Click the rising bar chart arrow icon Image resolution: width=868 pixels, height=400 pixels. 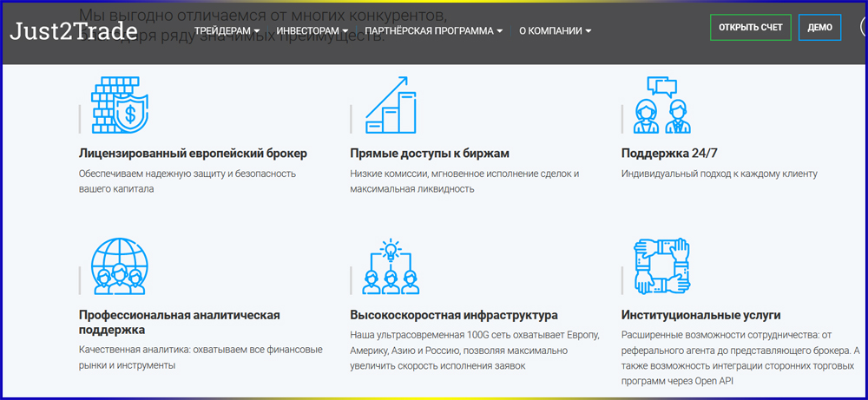(x=391, y=105)
